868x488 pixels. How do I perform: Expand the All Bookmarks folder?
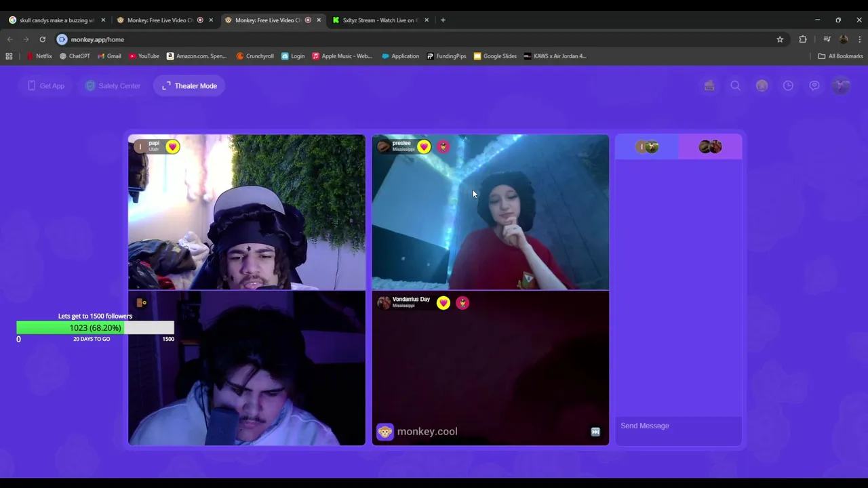840,56
